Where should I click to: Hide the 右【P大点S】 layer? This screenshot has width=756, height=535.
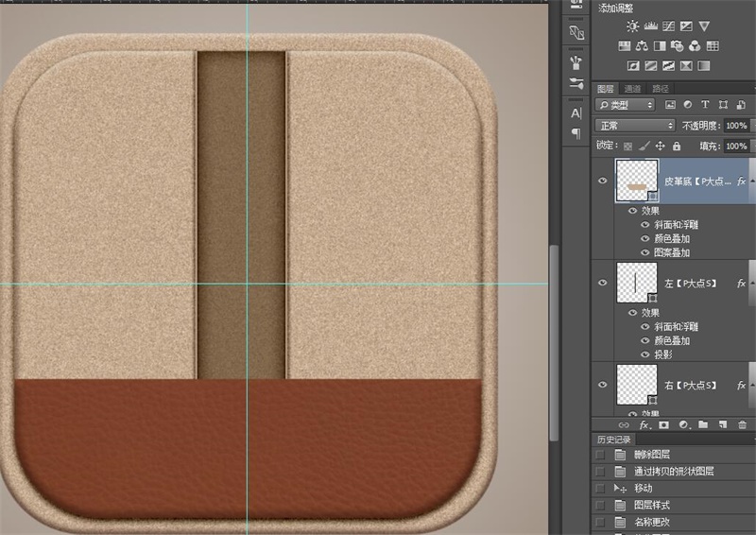(603, 385)
